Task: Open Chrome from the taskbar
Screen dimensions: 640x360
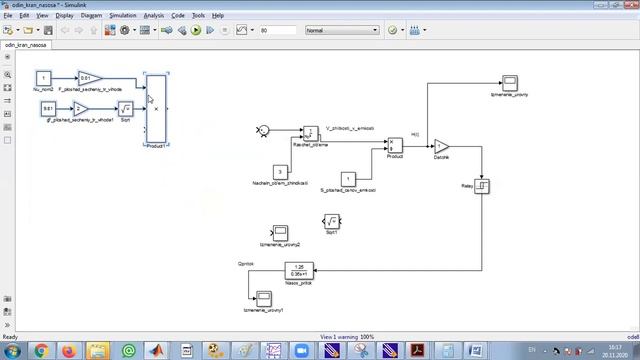Action: click(x=41, y=351)
